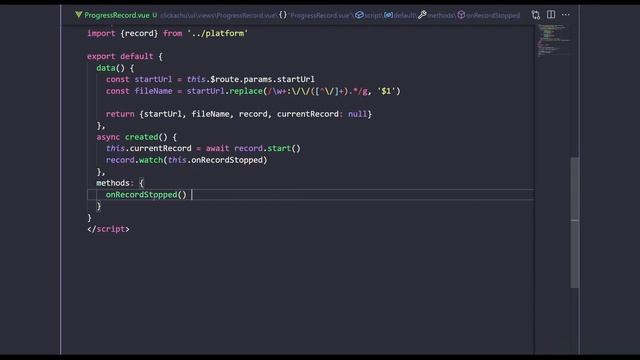Click the editor vertical scrollbar thumb
Screen dimensions: 640x360
(x=575, y=222)
